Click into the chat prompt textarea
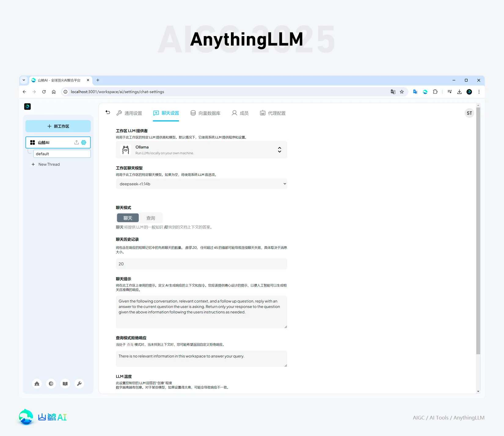The width and height of the screenshot is (504, 436). tap(202, 312)
